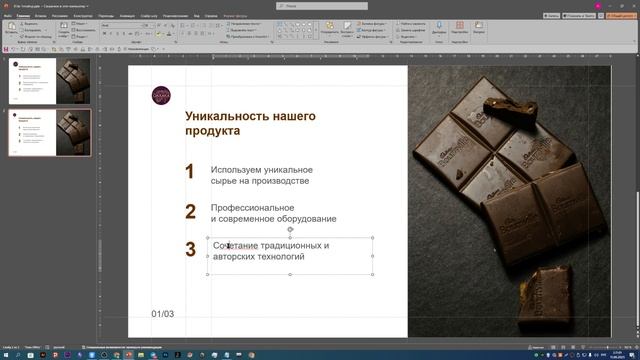Switch to Animations (Анимация) tab
The width and height of the screenshot is (640, 360).
click(127, 16)
